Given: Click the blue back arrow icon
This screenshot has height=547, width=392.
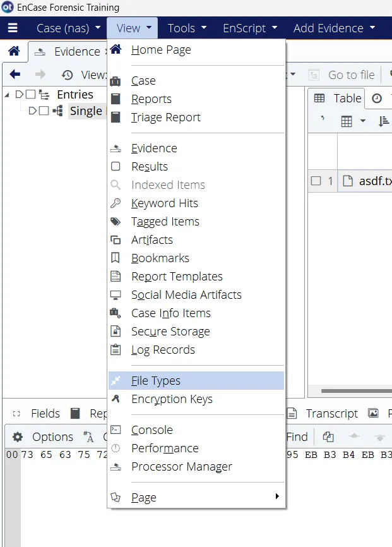Looking at the screenshot, I should point(15,75).
